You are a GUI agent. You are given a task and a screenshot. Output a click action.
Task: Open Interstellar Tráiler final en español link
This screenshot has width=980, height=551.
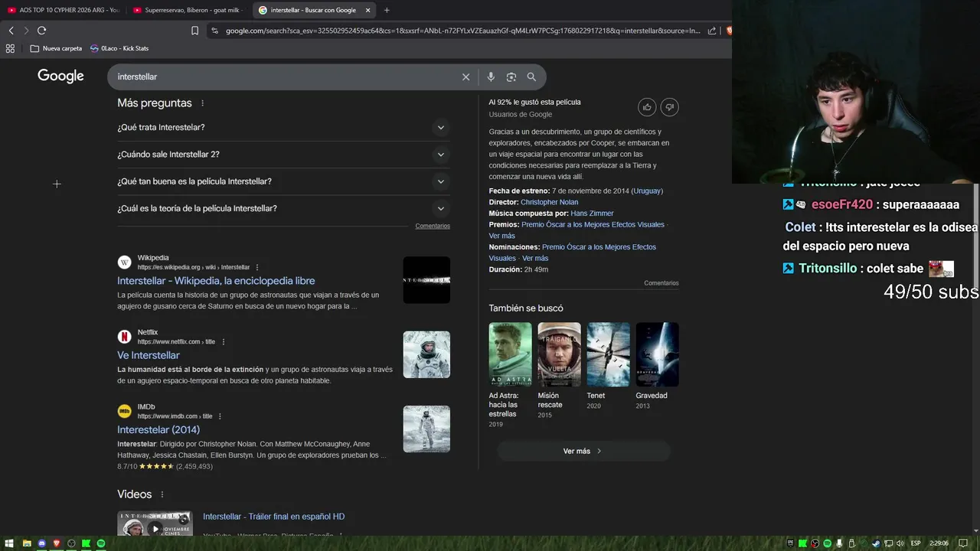pos(273,517)
